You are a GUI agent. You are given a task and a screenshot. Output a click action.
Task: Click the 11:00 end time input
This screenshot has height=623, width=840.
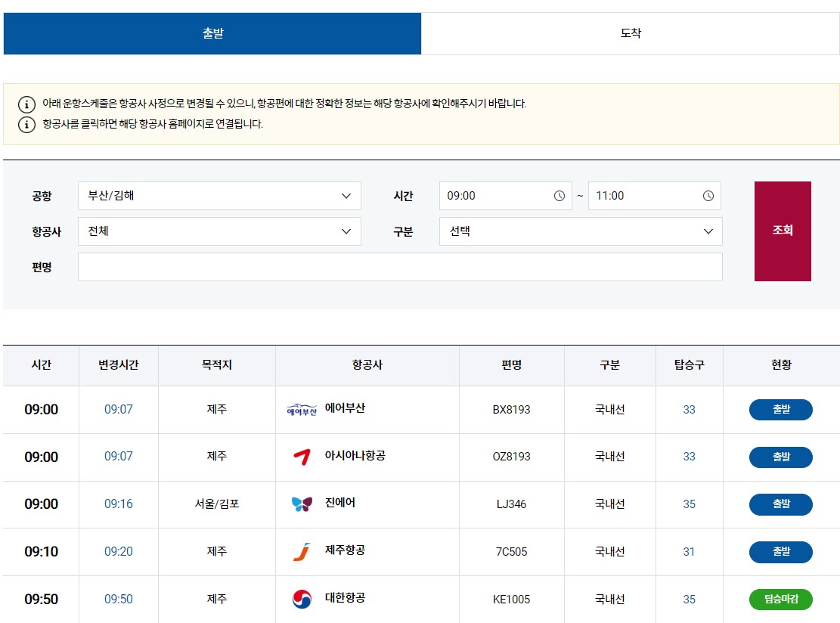tap(654, 196)
